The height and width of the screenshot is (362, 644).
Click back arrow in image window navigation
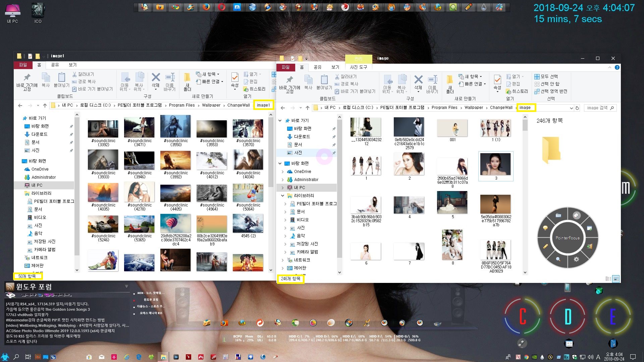click(283, 108)
